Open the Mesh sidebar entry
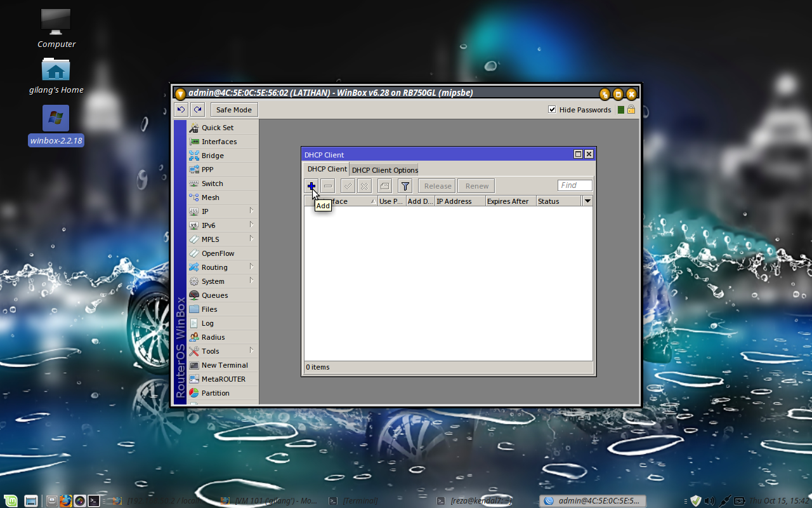This screenshot has width=812, height=508. point(223,197)
